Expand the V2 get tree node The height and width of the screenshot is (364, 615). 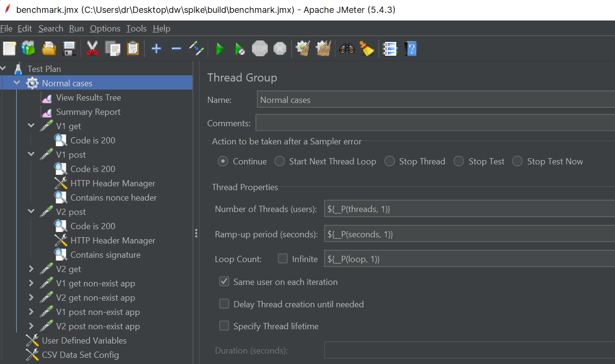point(31,269)
